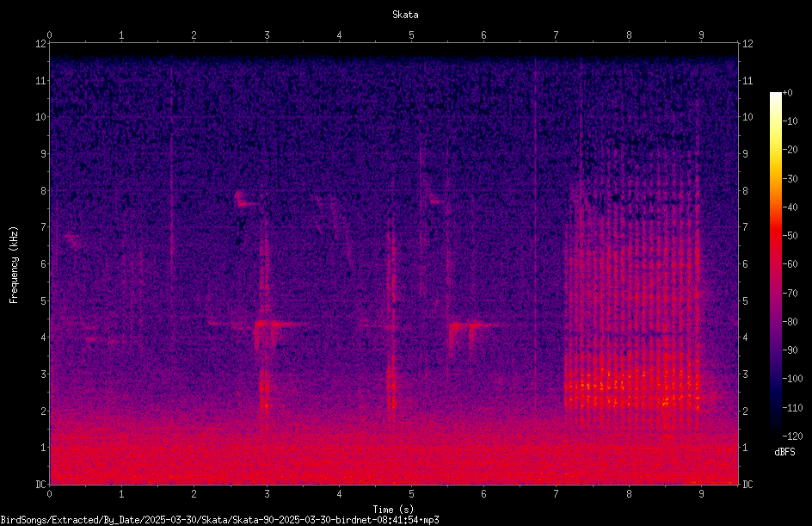
Task: Click the "-60" value on the color scale
Action: 790,264
